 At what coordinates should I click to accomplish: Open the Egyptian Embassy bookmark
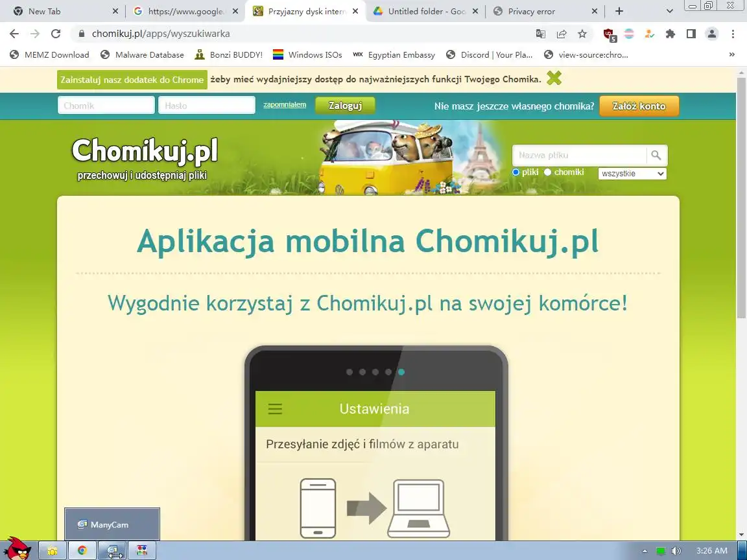tap(394, 54)
